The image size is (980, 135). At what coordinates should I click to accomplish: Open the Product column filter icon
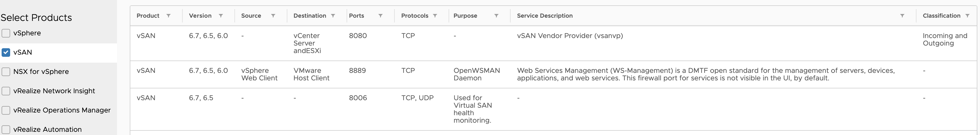(168, 16)
